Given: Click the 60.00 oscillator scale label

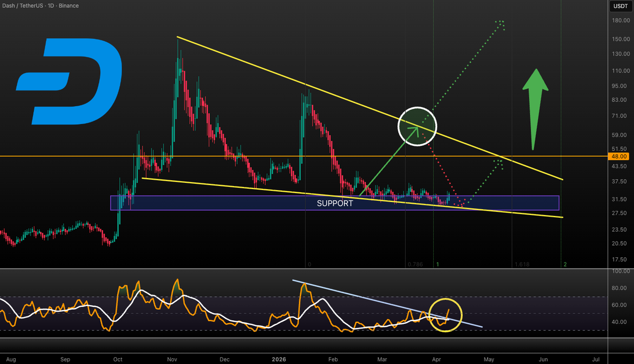Looking at the screenshot, I should [619, 305].
